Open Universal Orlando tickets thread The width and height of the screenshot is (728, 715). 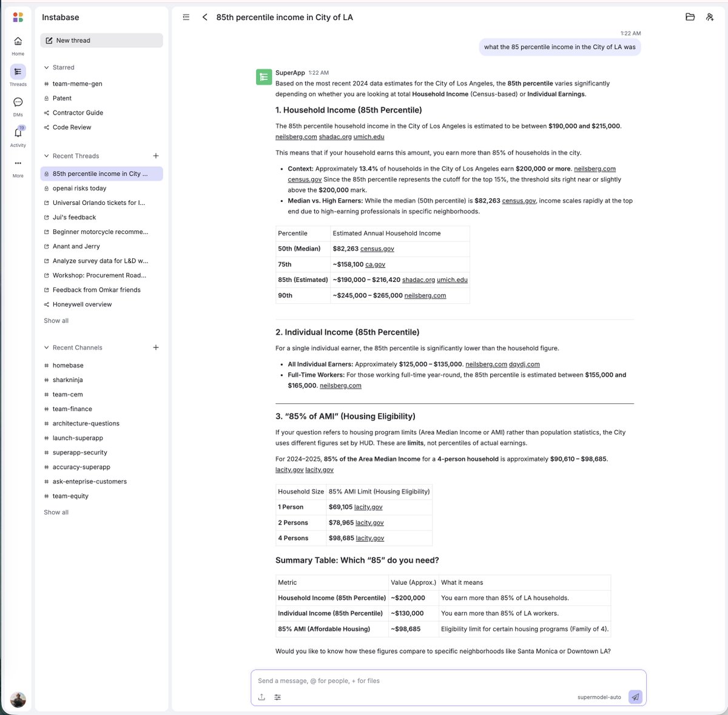(x=102, y=203)
